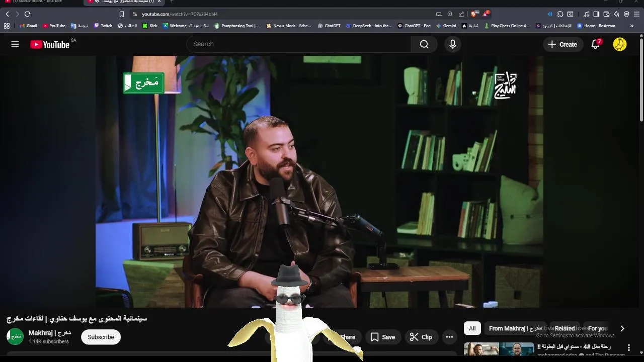
Task: Click the search magnifier button
Action: pos(424,44)
